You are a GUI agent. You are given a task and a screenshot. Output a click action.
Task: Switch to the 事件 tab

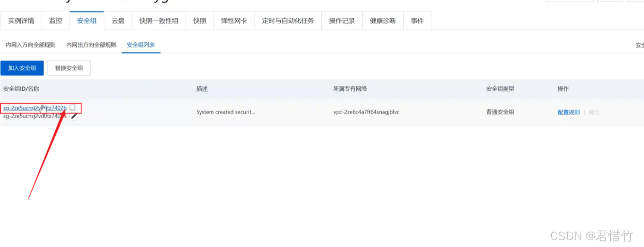click(x=417, y=21)
